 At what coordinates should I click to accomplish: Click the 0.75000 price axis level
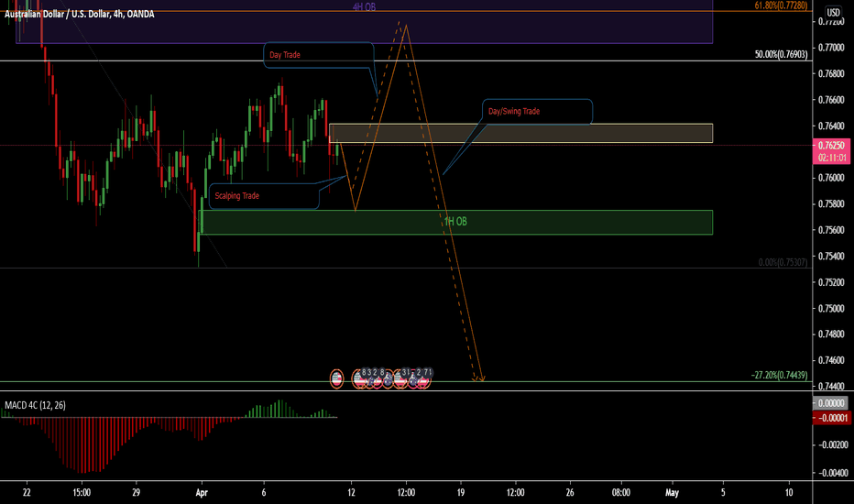pyautogui.click(x=831, y=309)
